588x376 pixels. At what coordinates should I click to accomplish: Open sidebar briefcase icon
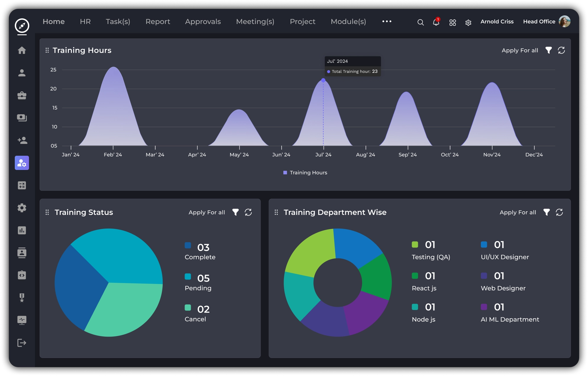pyautogui.click(x=22, y=95)
